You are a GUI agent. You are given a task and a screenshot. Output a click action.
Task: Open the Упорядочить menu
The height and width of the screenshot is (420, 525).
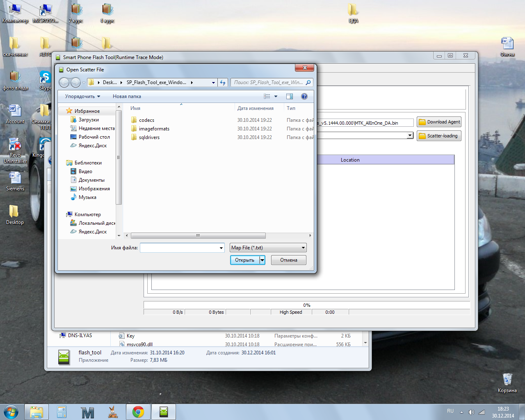pyautogui.click(x=82, y=96)
